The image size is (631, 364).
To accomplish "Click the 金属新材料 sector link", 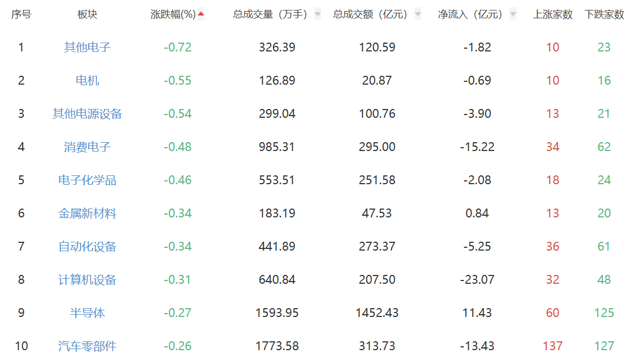I will 87,213.
